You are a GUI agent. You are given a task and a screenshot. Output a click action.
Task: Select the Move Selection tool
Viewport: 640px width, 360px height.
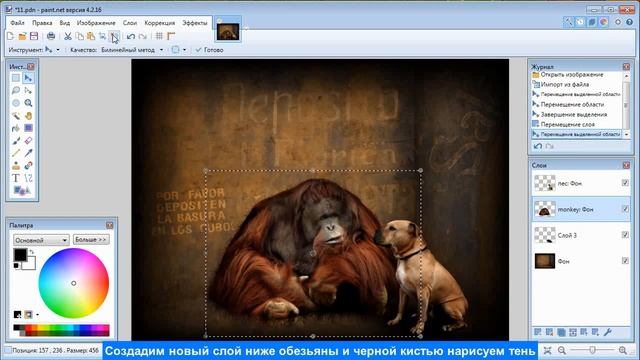(28, 91)
